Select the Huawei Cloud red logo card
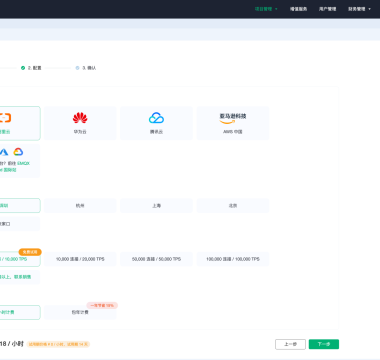Viewport: 380px width, 360px height. pos(80,123)
